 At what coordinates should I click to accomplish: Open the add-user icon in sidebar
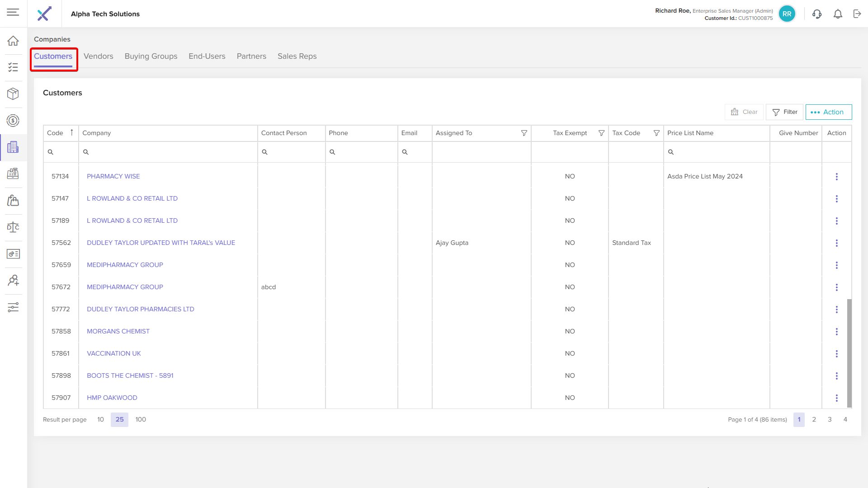13,281
